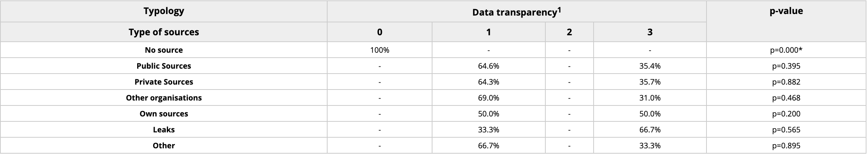Select the Type of sources header

(164, 32)
